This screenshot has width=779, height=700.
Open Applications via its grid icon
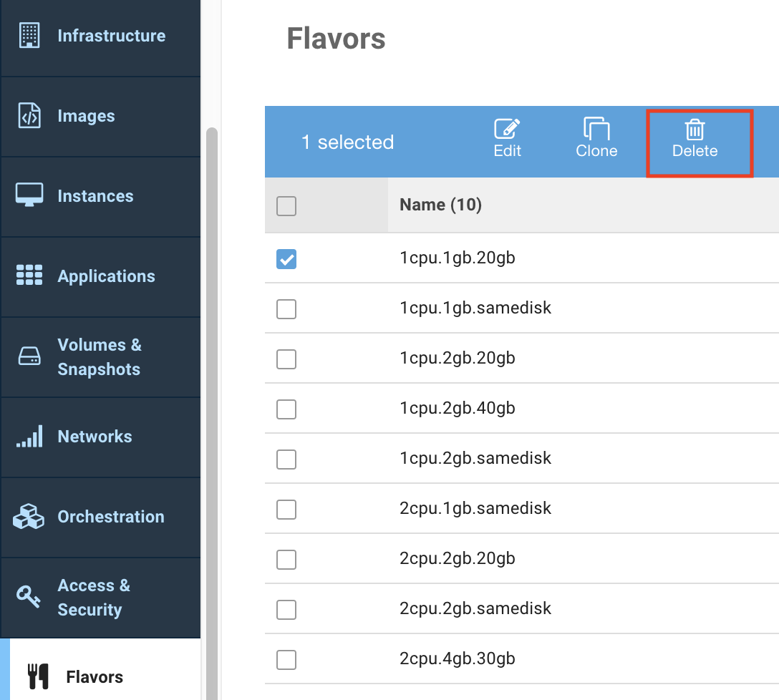tap(29, 276)
